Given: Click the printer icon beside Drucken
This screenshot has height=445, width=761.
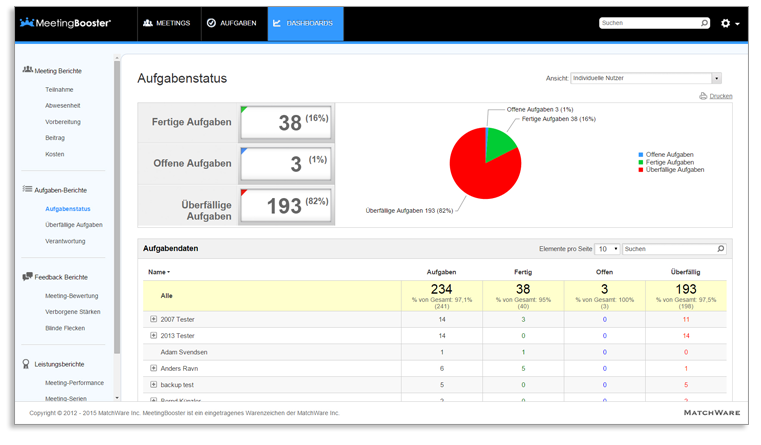Looking at the screenshot, I should (x=703, y=96).
